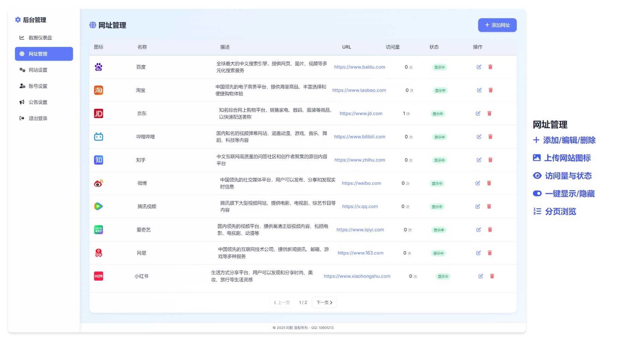
Task: Click the edit icon for 京东 row
Action: coord(478,114)
